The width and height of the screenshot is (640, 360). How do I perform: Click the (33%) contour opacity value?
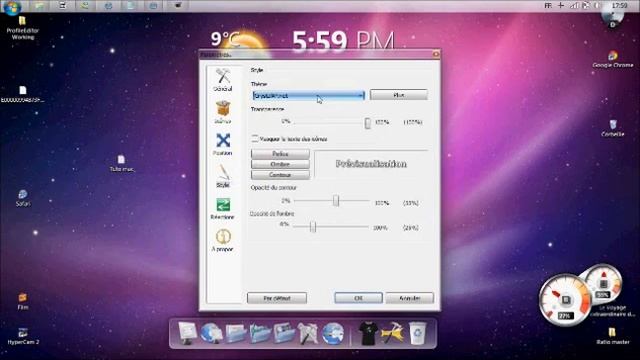tap(411, 203)
